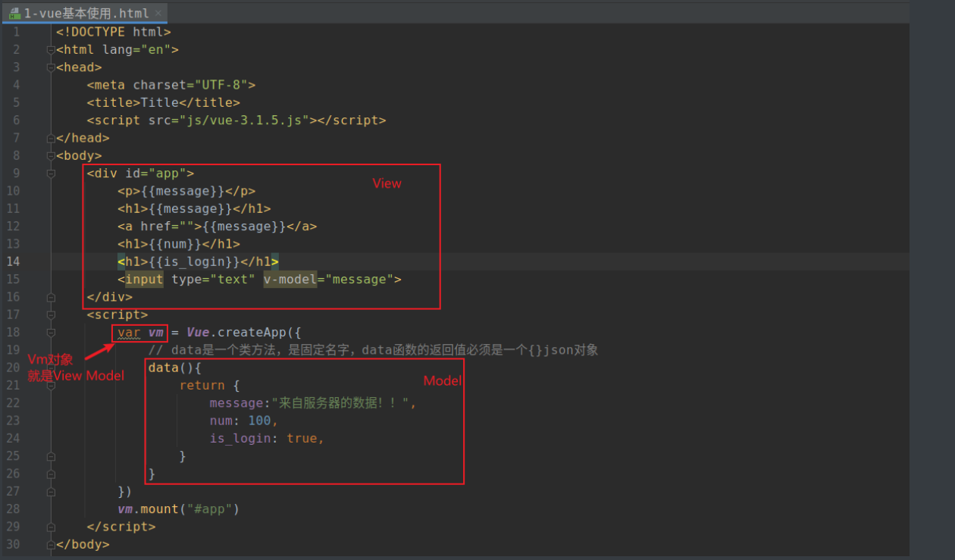The image size is (955, 560).
Task: Click fold marker on line 25
Action: tap(51, 456)
